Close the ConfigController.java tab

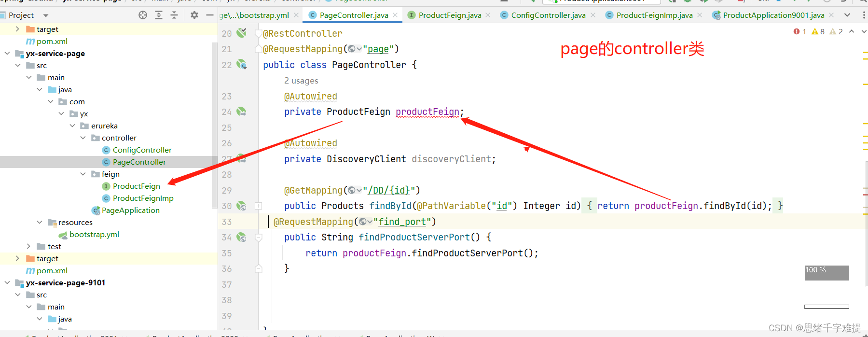(x=593, y=15)
